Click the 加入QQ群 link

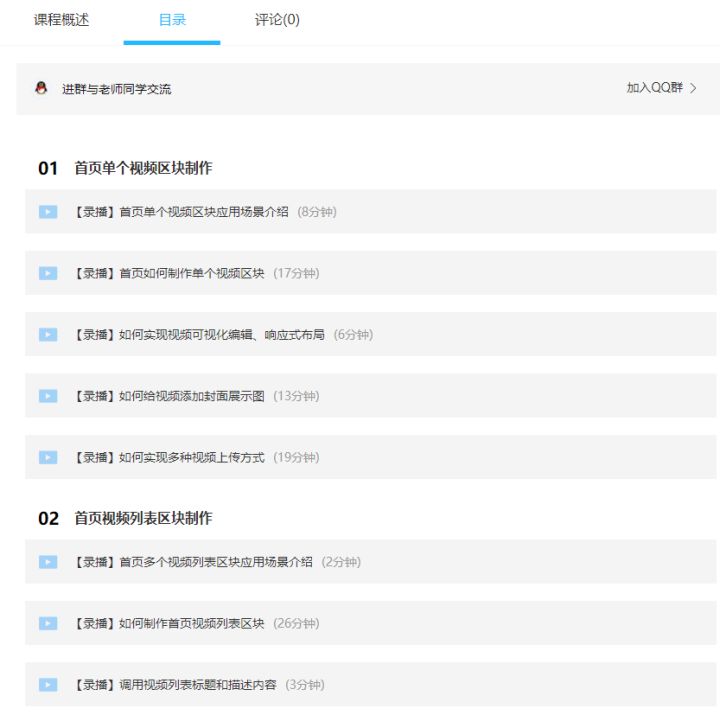[654, 88]
